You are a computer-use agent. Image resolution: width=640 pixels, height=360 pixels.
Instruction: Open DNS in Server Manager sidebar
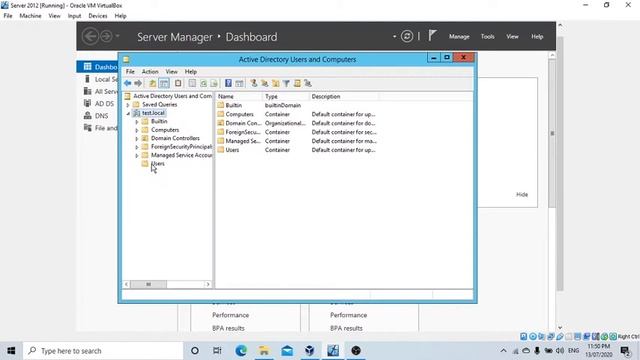101,116
